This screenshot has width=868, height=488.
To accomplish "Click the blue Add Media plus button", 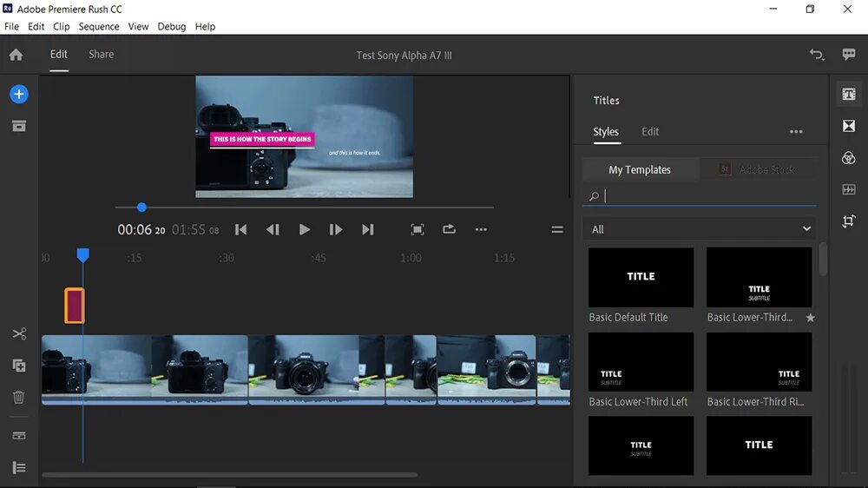I will [19, 94].
